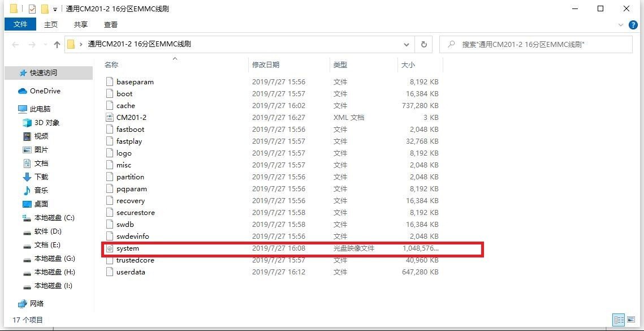Select 软件 (D:) drive
This screenshot has width=644, height=331.
[47, 231]
